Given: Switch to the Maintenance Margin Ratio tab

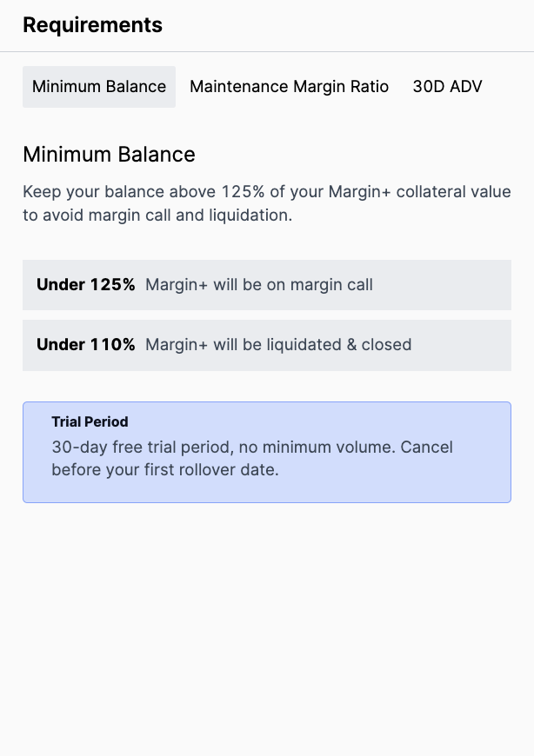Looking at the screenshot, I should point(289,87).
